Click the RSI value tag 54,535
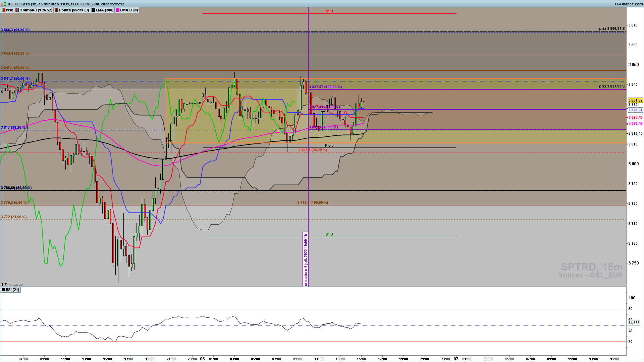Viewport: 644px width, 362px height. tap(634, 323)
